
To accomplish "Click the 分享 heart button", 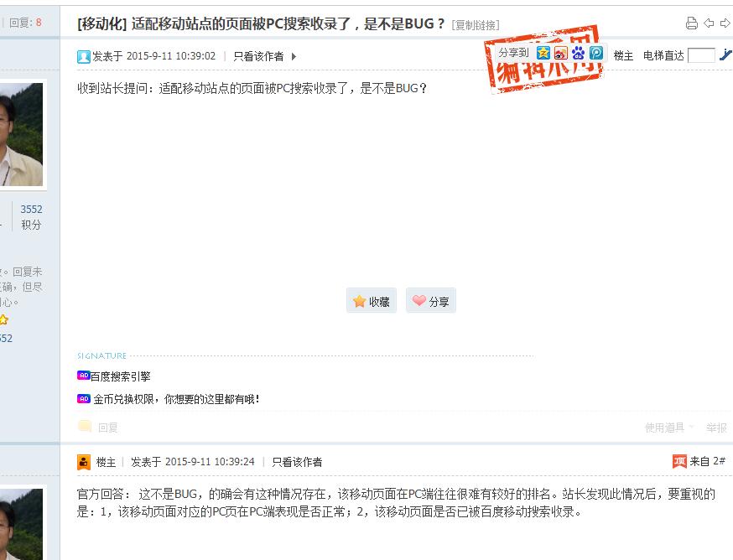I will [430, 301].
